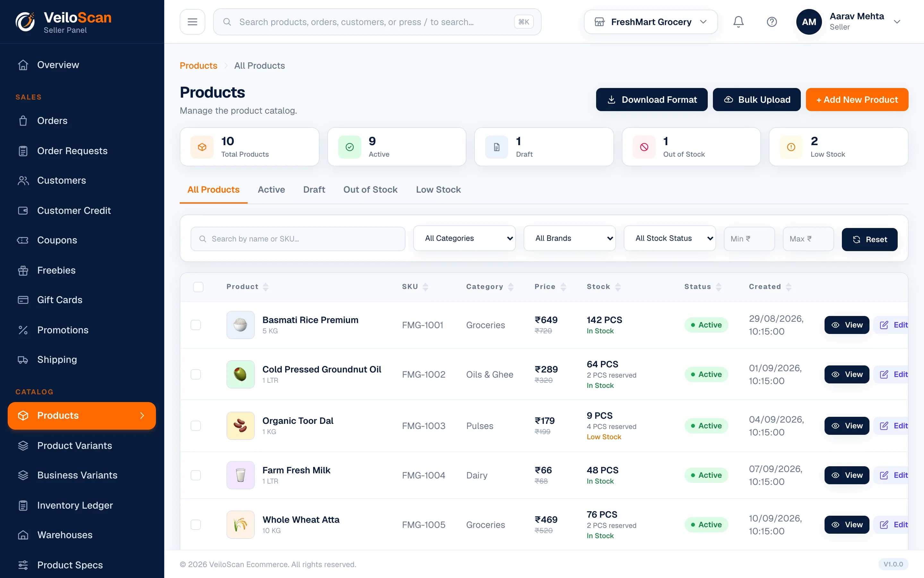Sort by the Stock column

coord(604,287)
